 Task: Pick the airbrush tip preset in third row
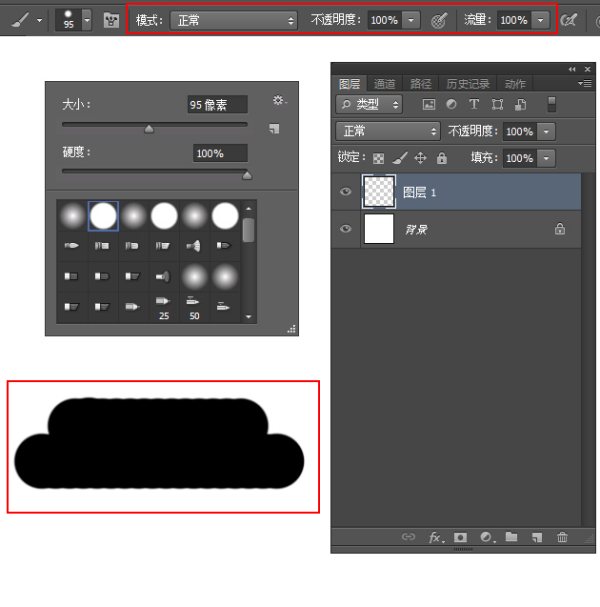point(163,276)
